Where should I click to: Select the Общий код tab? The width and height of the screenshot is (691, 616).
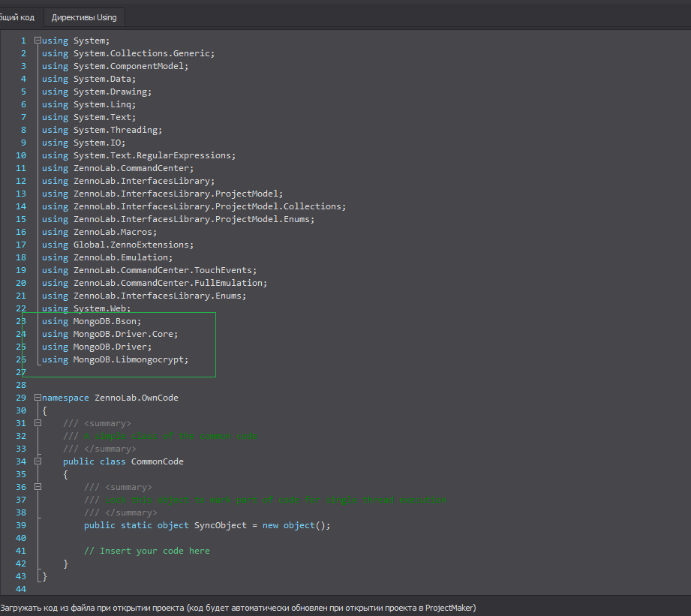(x=18, y=17)
